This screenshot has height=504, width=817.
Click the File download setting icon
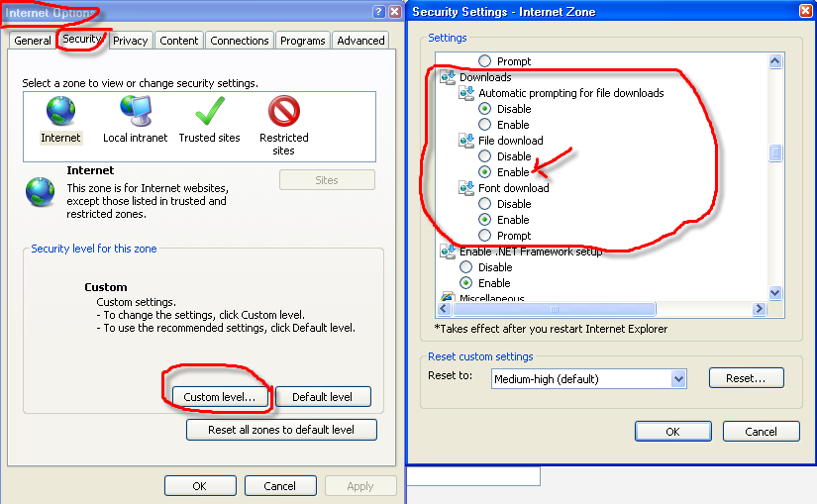[x=466, y=141]
